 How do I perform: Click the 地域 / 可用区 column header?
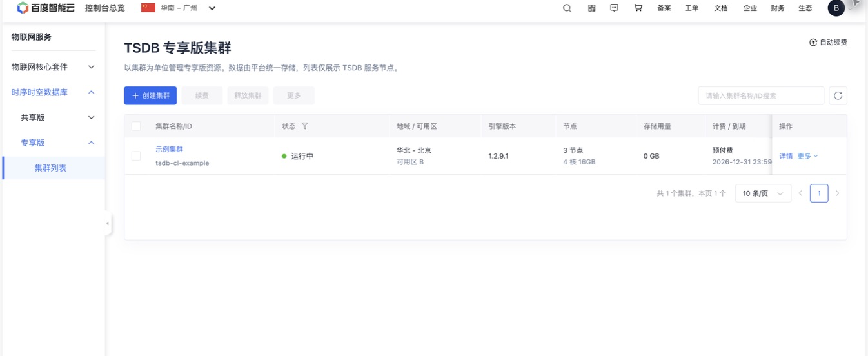pyautogui.click(x=417, y=126)
